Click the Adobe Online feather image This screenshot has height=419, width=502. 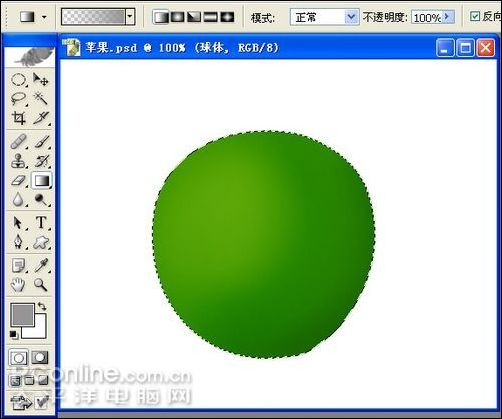click(x=30, y=57)
